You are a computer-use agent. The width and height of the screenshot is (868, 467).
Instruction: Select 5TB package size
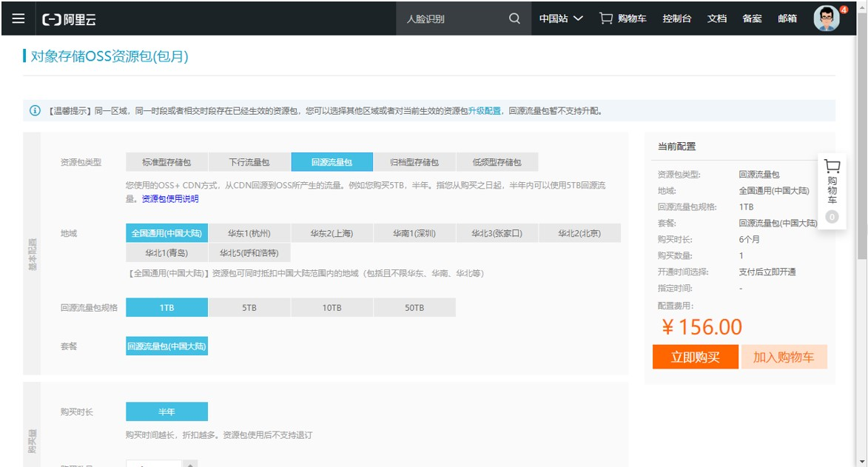[249, 307]
